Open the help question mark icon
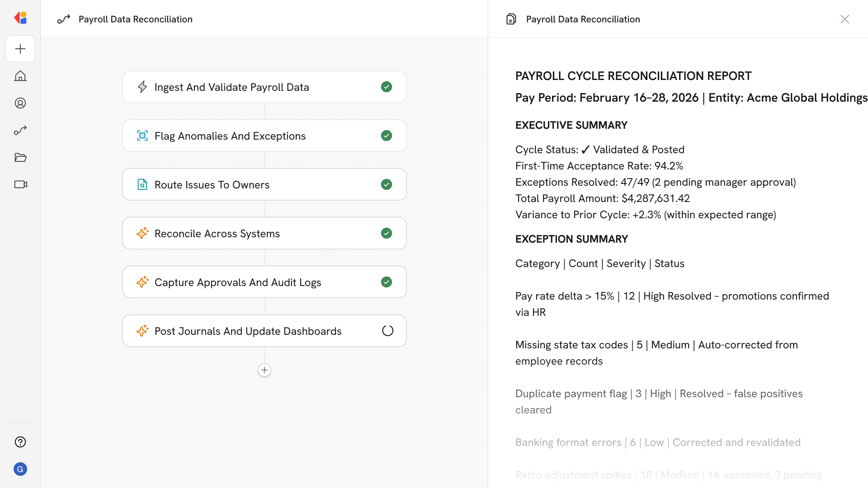Screen dimensions: 868x488 pos(20,442)
